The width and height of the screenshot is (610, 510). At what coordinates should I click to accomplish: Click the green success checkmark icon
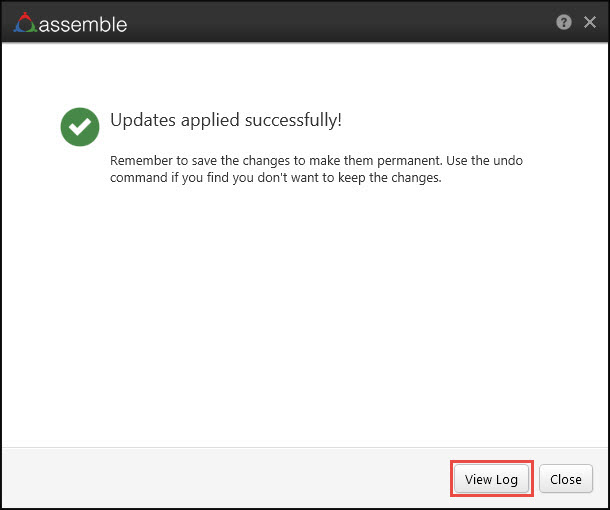pos(79,127)
